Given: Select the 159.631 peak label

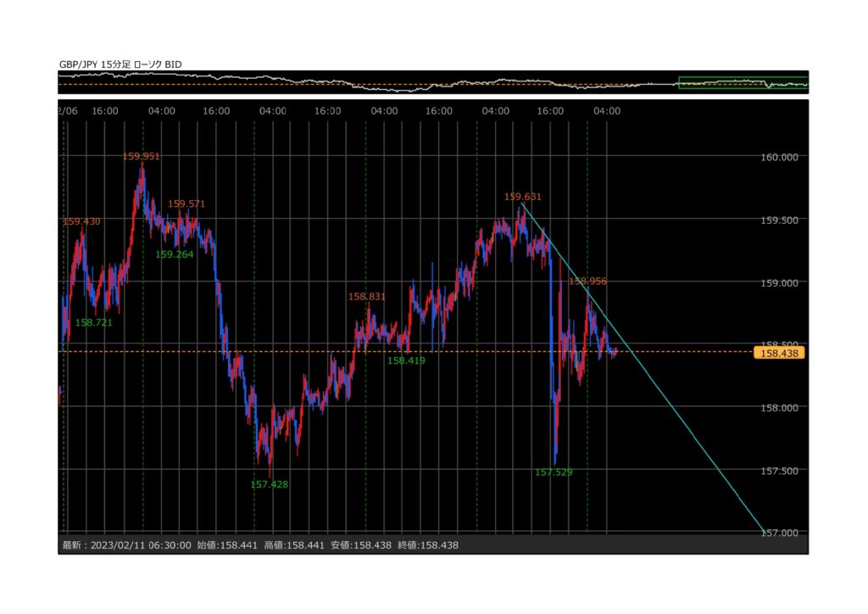Looking at the screenshot, I should pos(522,197).
